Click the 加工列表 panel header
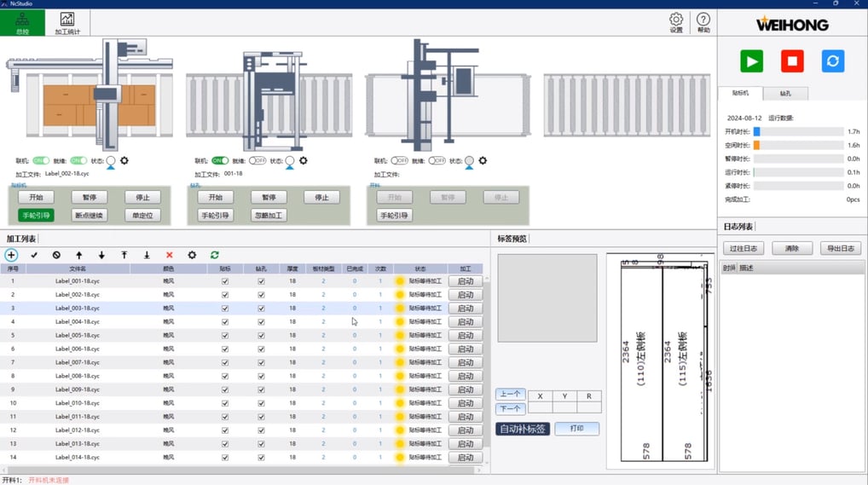Screen dimensions: 868x485 coord(21,239)
